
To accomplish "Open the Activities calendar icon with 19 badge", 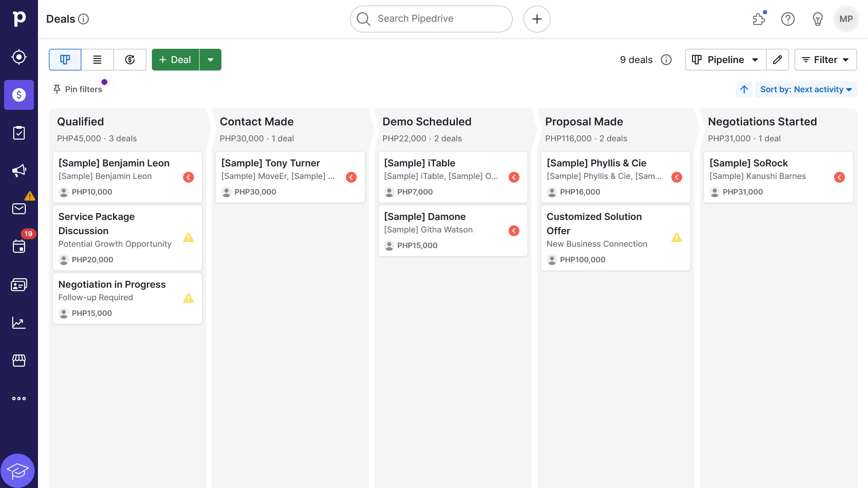I will coord(19,246).
